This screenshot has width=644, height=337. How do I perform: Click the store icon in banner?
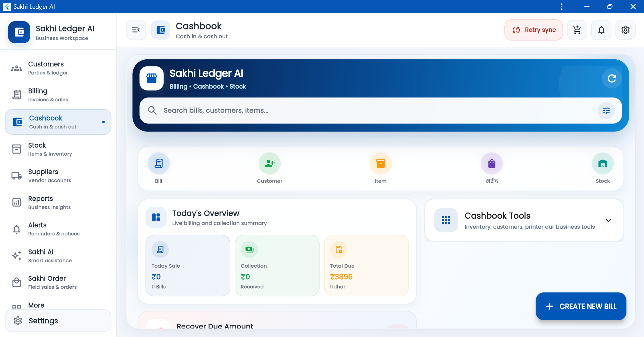coord(151,78)
